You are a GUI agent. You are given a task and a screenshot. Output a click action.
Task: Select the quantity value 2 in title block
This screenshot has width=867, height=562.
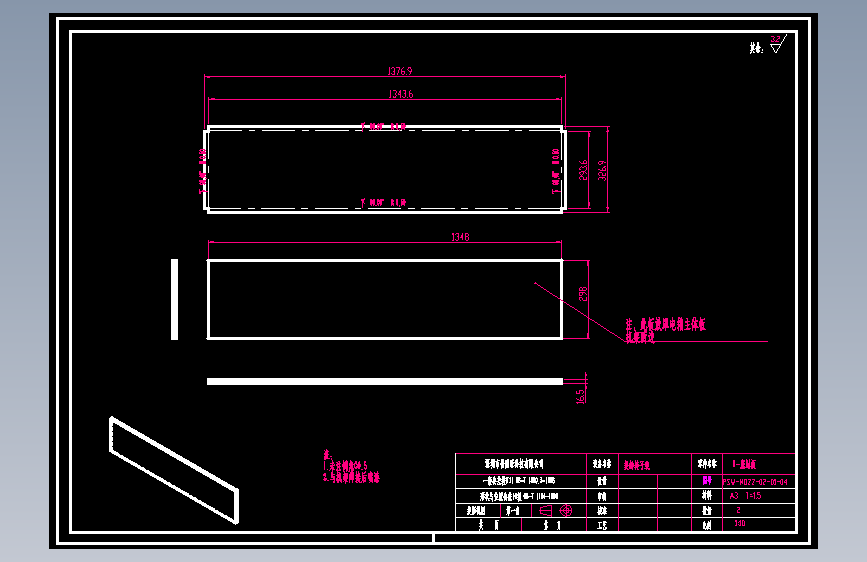[x=738, y=510]
